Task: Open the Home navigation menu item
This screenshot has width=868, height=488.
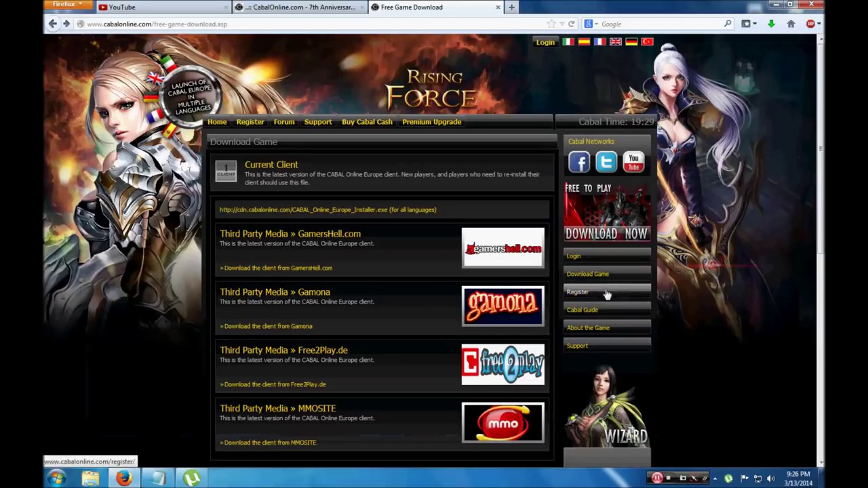Action: (x=217, y=122)
